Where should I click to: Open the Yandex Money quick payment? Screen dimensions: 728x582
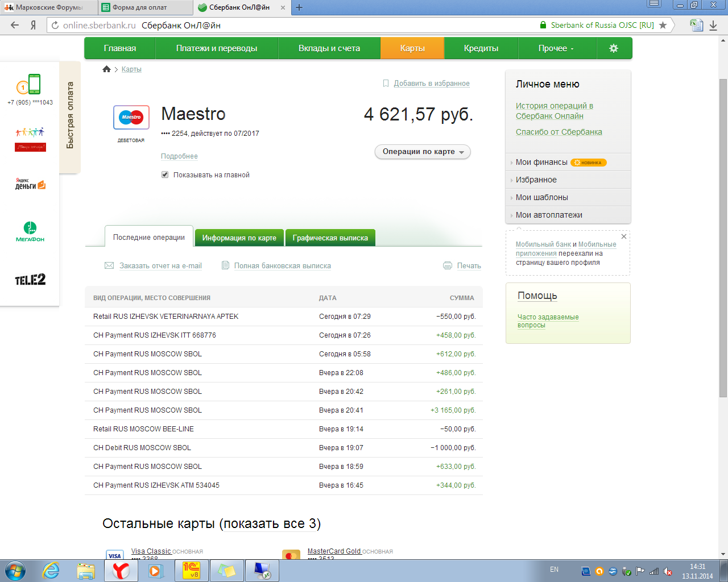point(30,184)
